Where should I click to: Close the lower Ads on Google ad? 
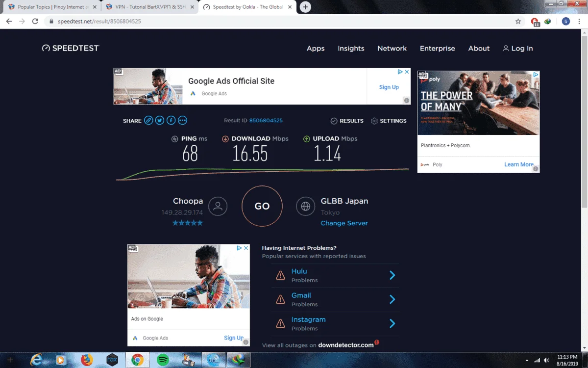tap(246, 248)
